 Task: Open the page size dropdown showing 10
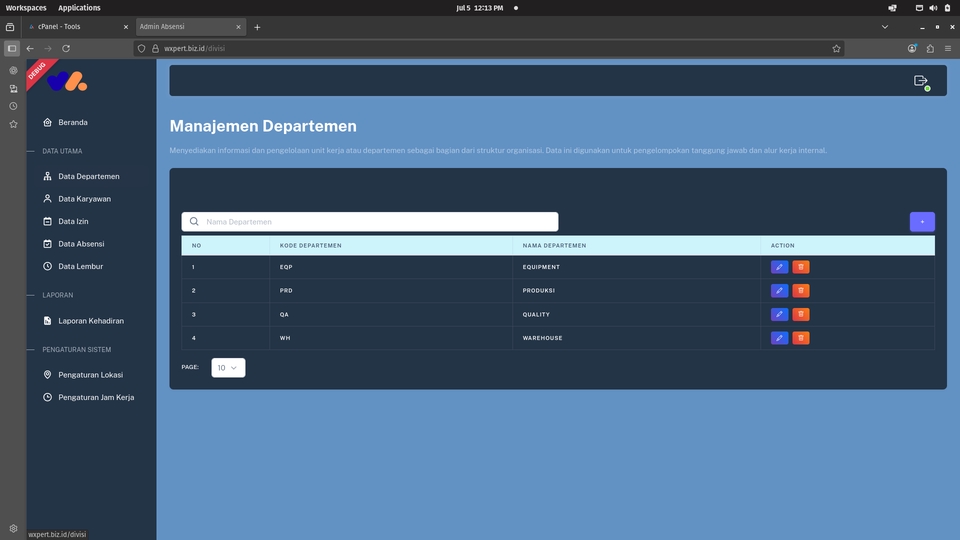click(x=228, y=367)
